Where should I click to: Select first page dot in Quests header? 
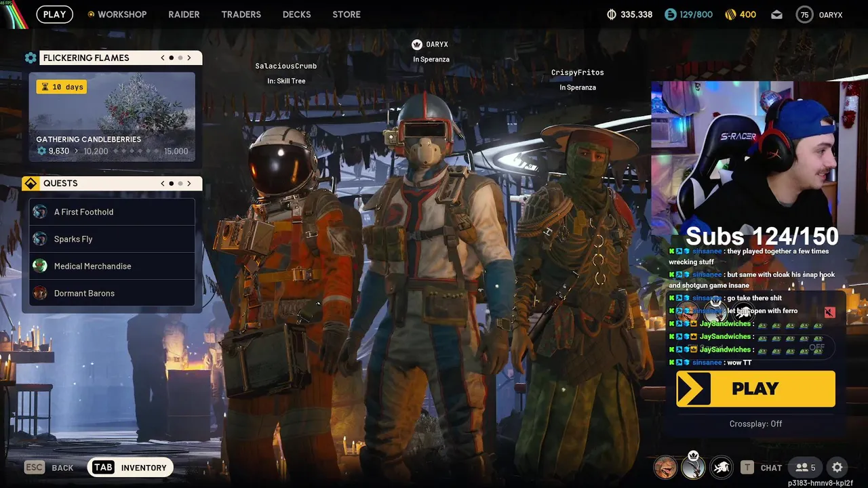(x=172, y=183)
